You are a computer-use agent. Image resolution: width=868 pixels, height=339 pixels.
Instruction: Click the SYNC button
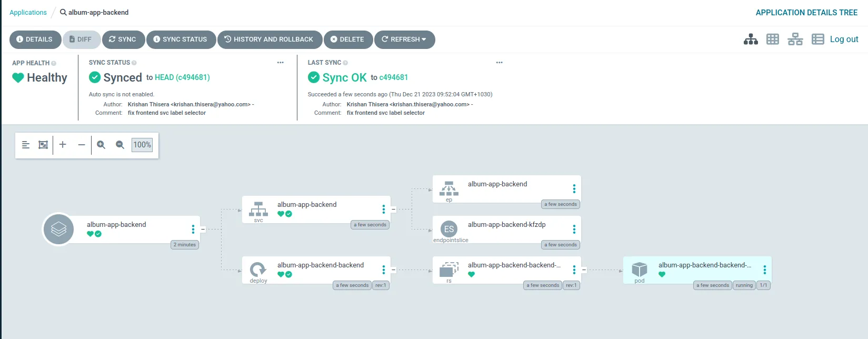[x=123, y=39]
